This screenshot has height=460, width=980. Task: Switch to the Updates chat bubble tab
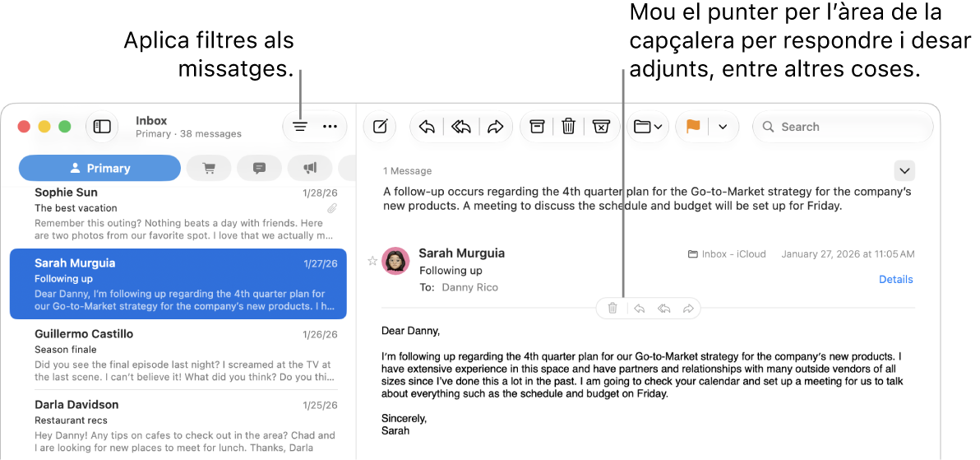pos(259,169)
